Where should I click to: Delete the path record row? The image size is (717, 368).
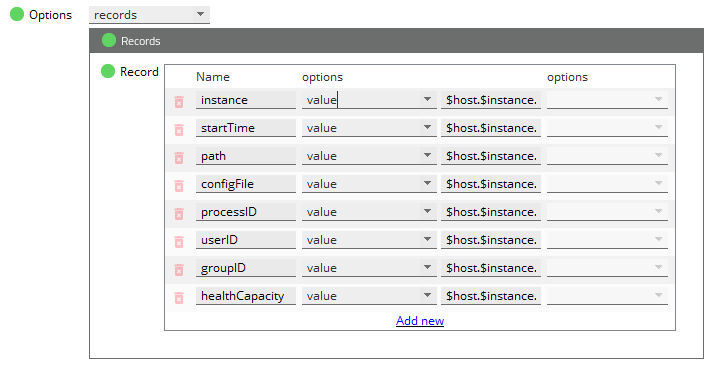click(x=179, y=158)
